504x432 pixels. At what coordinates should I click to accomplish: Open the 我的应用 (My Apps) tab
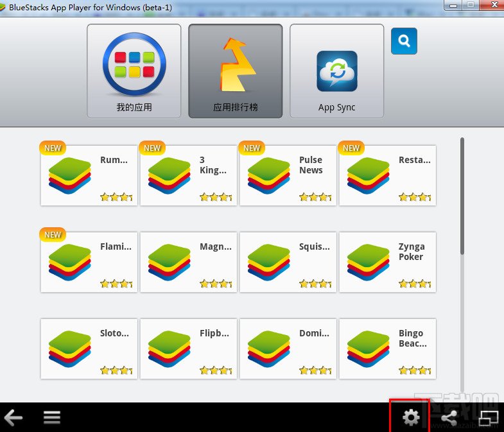pyautogui.click(x=134, y=71)
